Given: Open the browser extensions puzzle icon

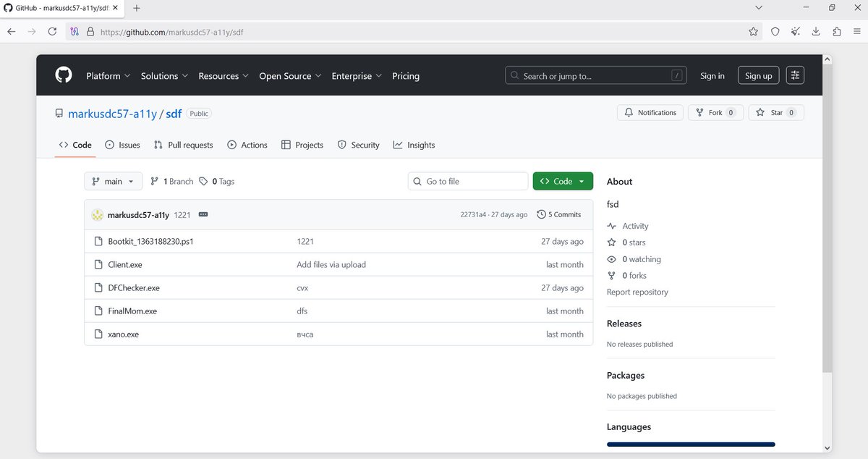Looking at the screenshot, I should [x=837, y=32].
